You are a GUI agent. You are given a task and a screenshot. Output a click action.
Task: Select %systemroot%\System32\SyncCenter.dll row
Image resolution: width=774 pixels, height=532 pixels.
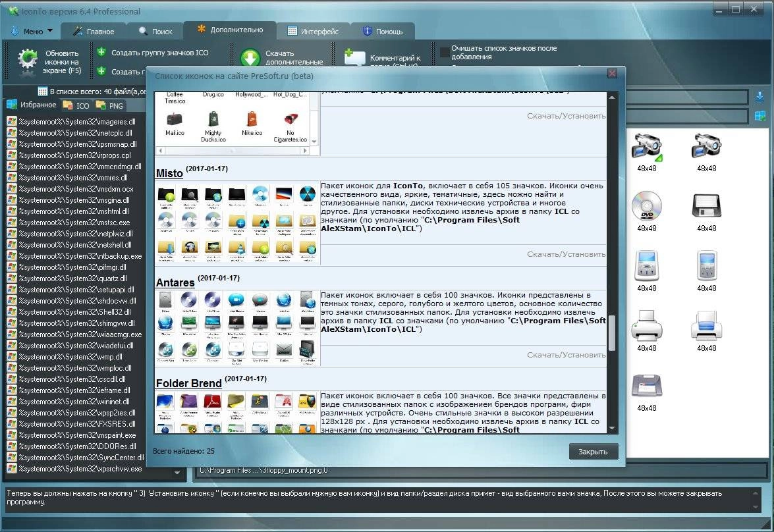tap(76, 458)
